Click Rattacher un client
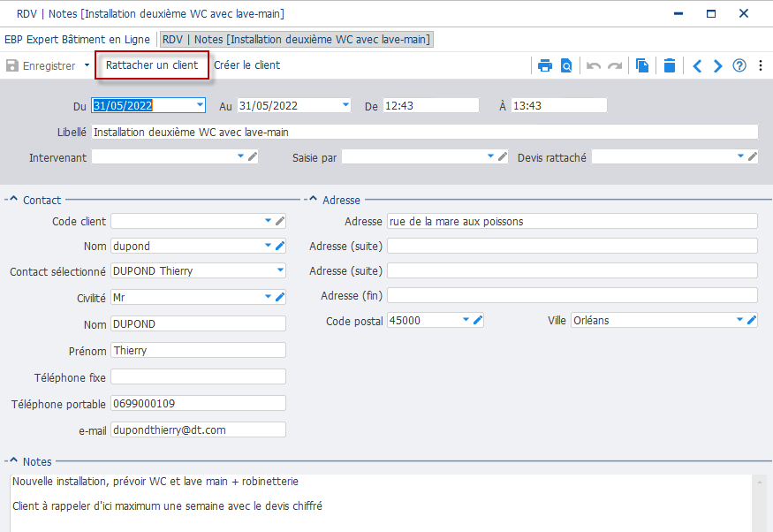Image resolution: width=773 pixels, height=532 pixels. pyautogui.click(x=152, y=65)
